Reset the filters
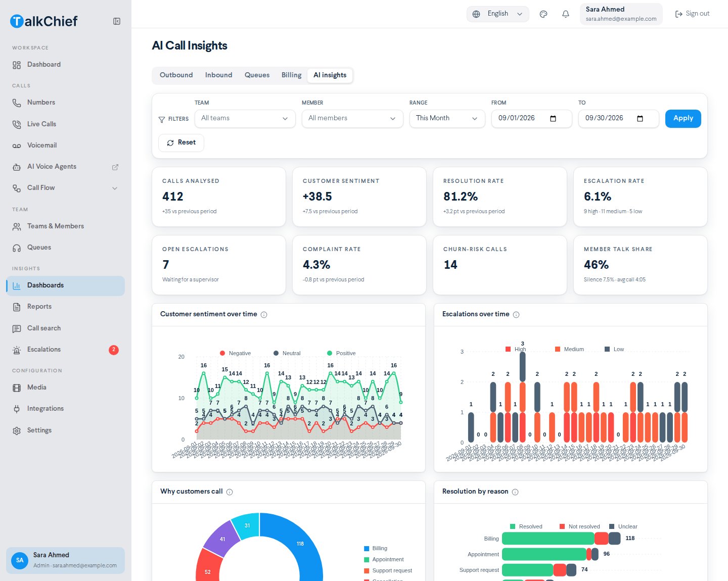 coord(181,143)
